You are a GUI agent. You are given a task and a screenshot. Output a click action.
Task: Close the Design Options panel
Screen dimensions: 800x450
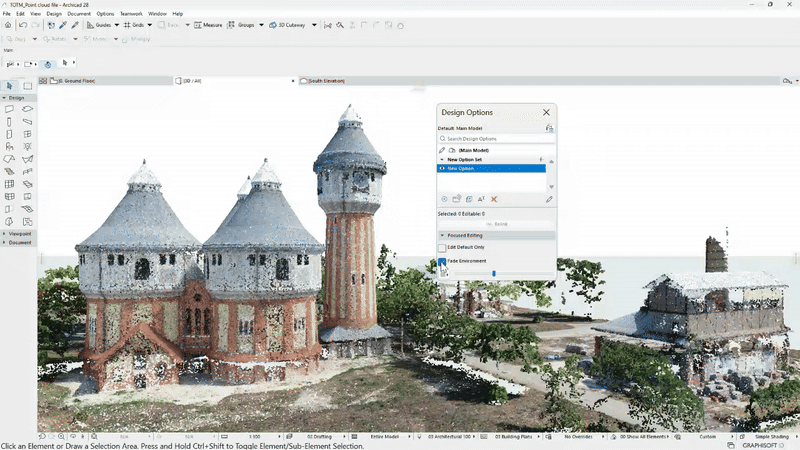tap(546, 113)
